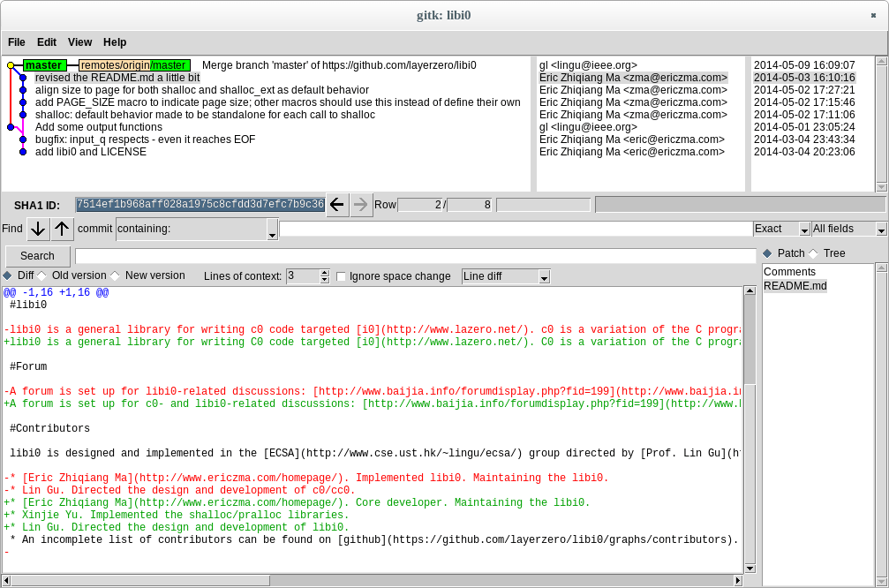The width and height of the screenshot is (889, 588).
Task: Open the File menu
Action: coord(17,42)
